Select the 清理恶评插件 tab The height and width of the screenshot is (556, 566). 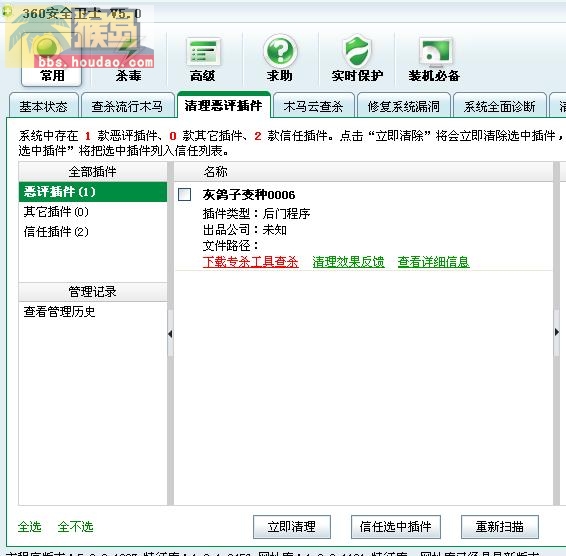click(223, 105)
